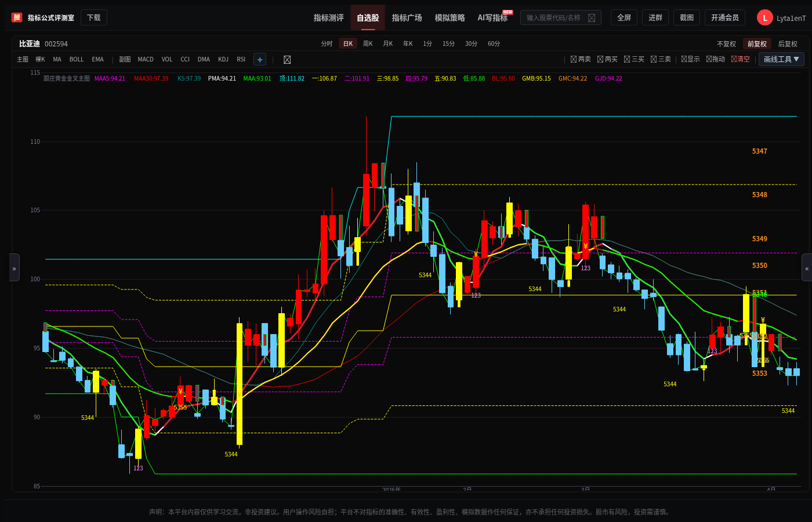Open the AI写指标 tab
The image size is (812, 522).
[x=493, y=18]
